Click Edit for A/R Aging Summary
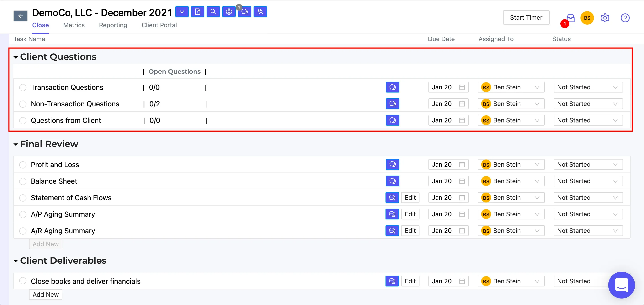The width and height of the screenshot is (644, 305). [x=410, y=231]
